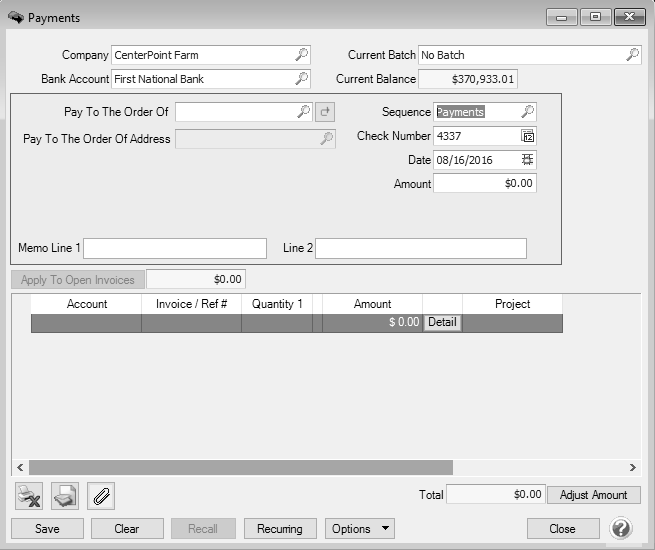The image size is (655, 550).
Task: Click the Current Batch search magnifier
Action: [x=632, y=55]
